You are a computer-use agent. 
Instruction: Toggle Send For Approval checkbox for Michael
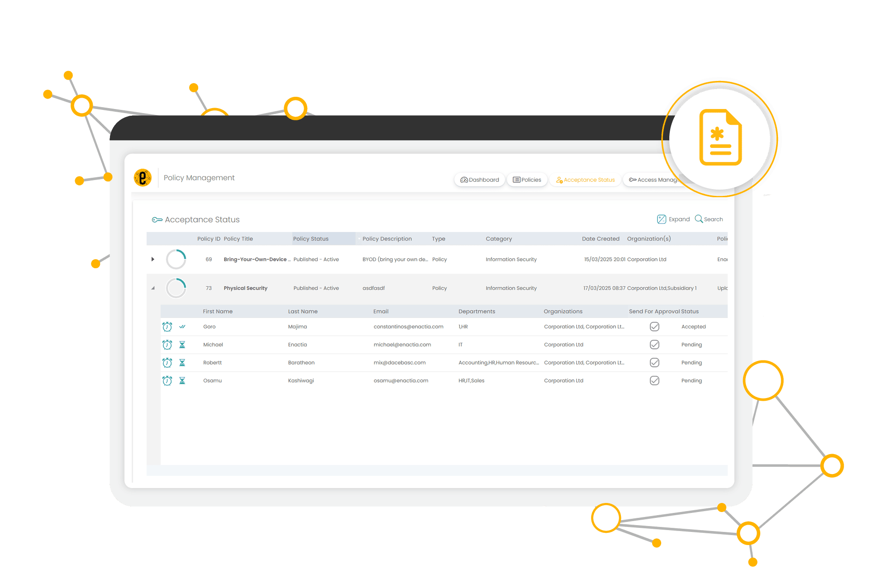click(x=654, y=345)
